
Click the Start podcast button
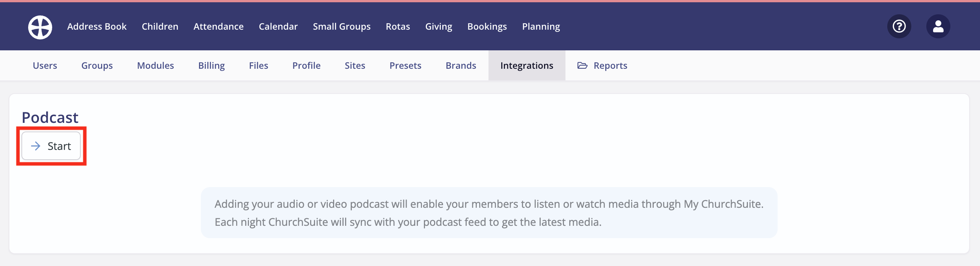51,146
